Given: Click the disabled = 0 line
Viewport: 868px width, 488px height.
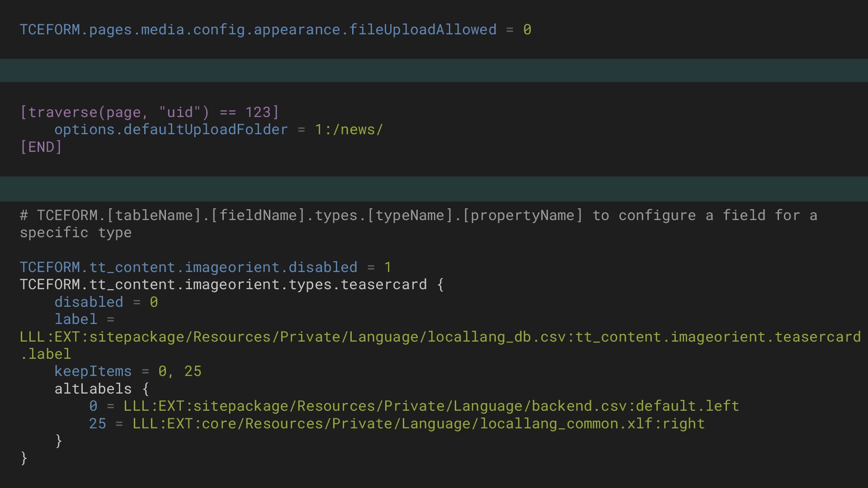Looking at the screenshot, I should point(106,302).
